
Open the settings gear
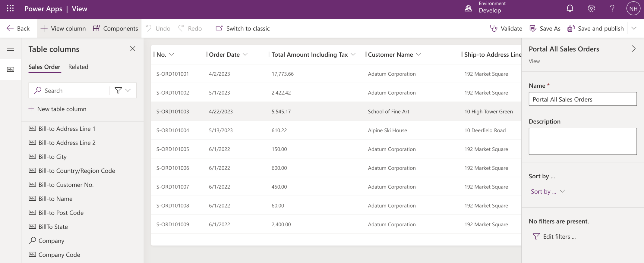pyautogui.click(x=591, y=9)
